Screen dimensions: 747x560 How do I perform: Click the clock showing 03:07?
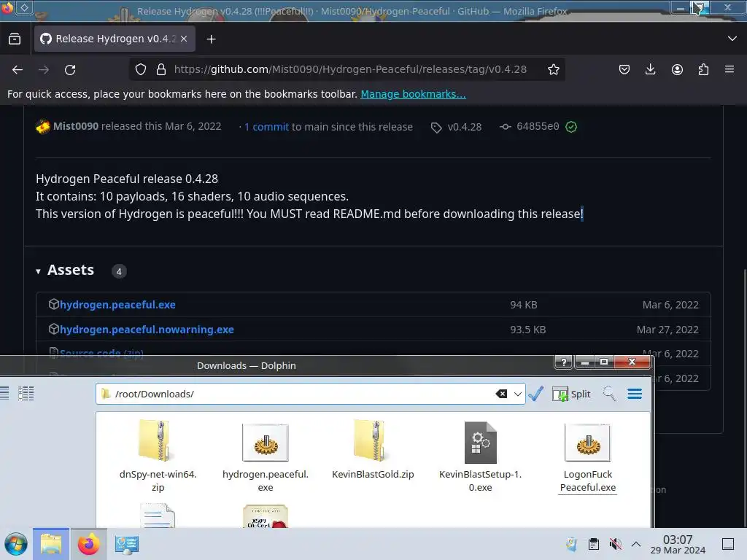[678, 544]
